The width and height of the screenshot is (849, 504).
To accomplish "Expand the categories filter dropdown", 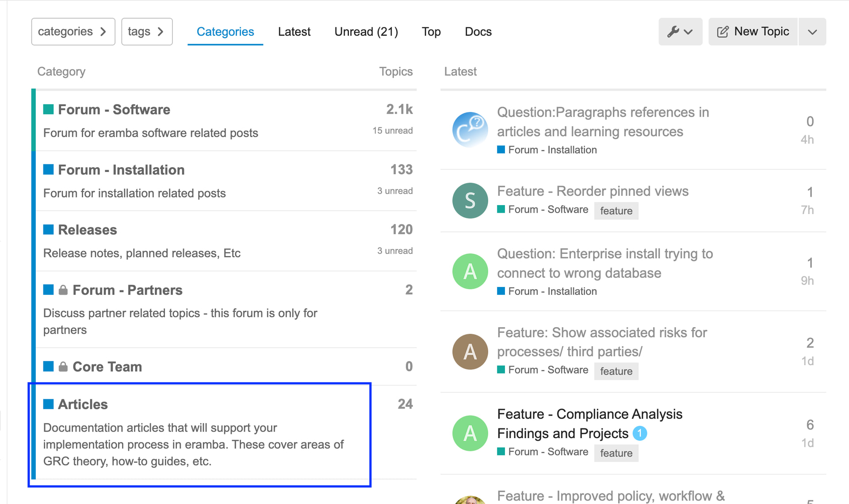I will click(x=73, y=32).
